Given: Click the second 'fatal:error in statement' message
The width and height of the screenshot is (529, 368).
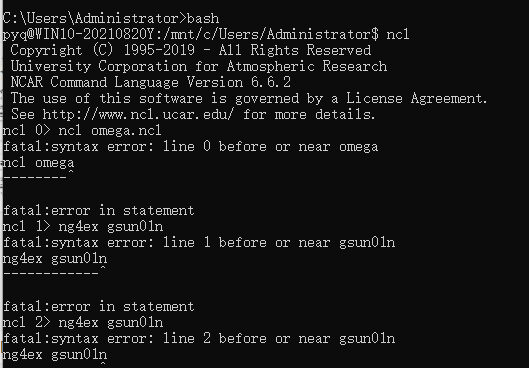Looking at the screenshot, I should pyautogui.click(x=99, y=306).
